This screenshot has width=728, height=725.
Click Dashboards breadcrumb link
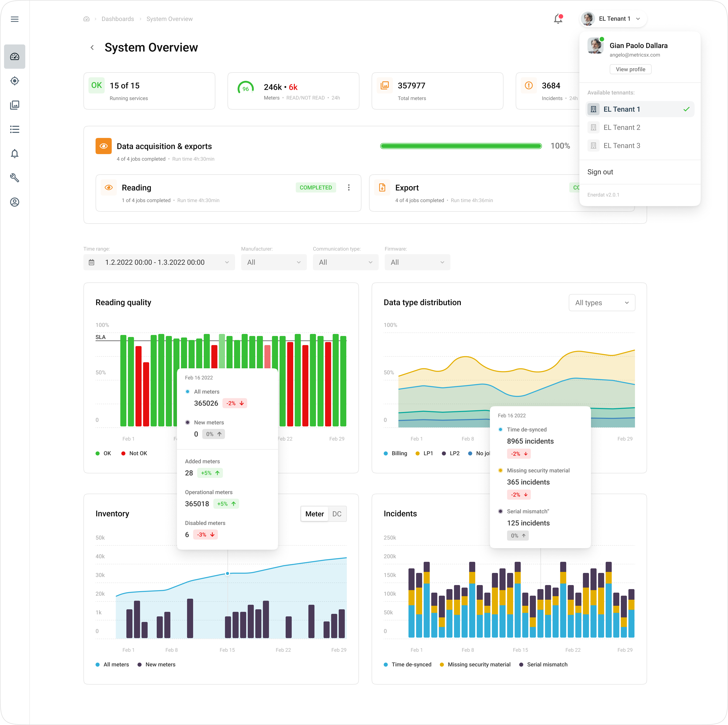pyautogui.click(x=118, y=19)
